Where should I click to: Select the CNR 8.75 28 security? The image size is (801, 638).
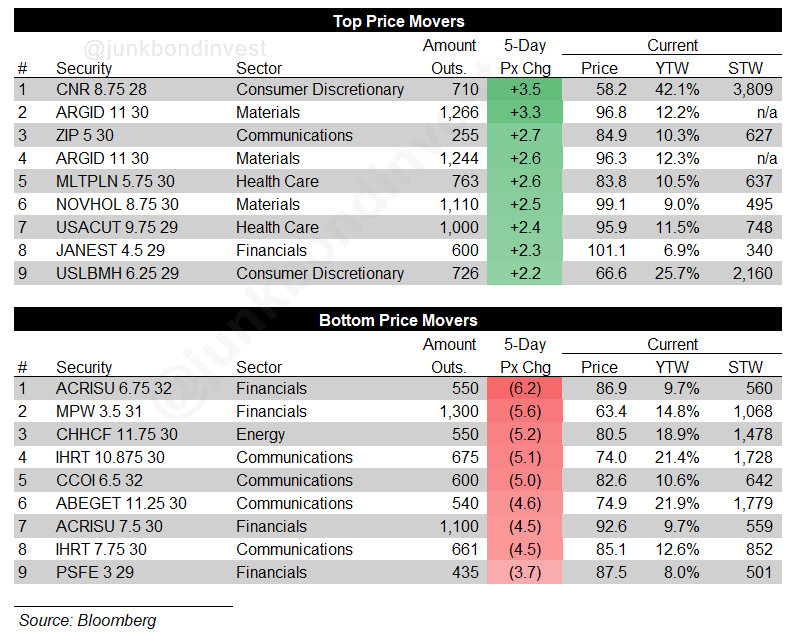click(101, 89)
